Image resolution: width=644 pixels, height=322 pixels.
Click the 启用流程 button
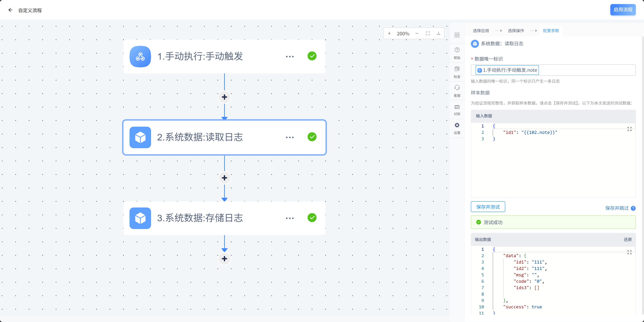[623, 10]
